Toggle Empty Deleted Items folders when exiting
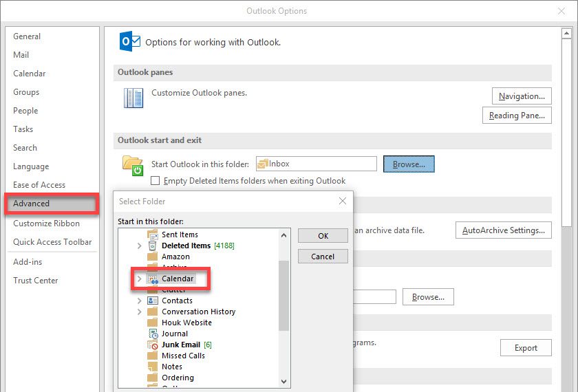The width and height of the screenshot is (578, 392). (x=156, y=180)
